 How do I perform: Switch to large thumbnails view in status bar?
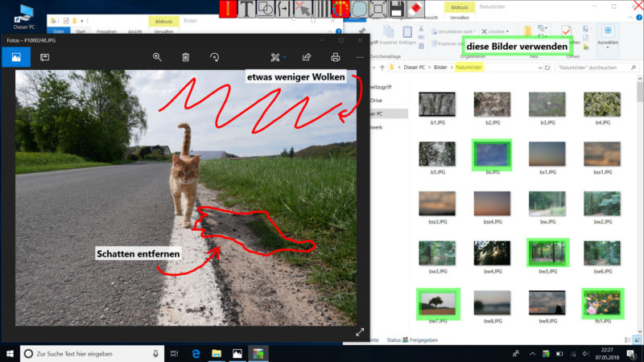(637, 339)
